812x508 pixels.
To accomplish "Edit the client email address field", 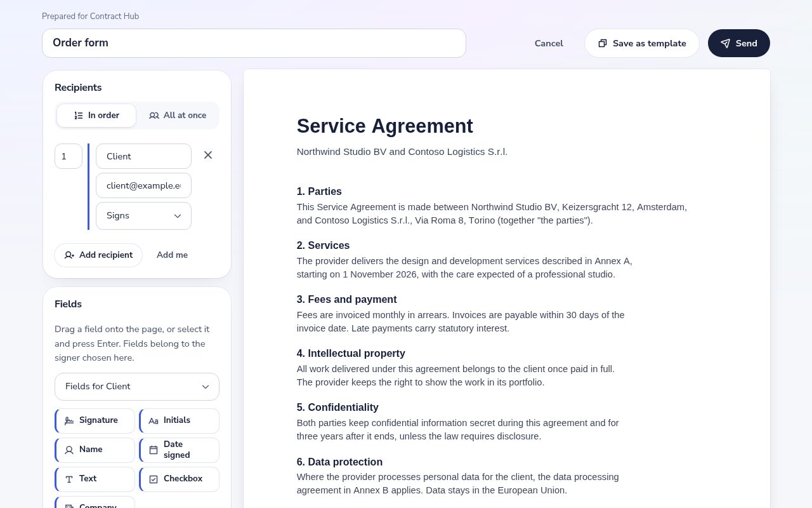I will pos(143,185).
